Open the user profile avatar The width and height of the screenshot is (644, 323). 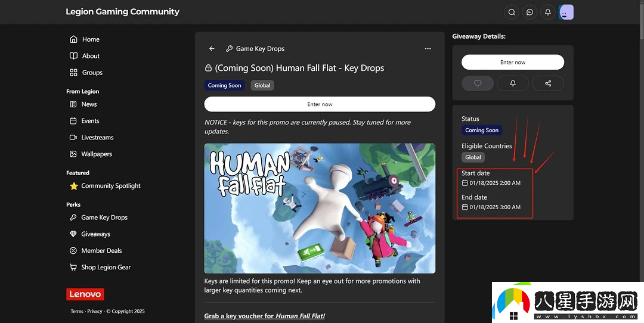(566, 13)
